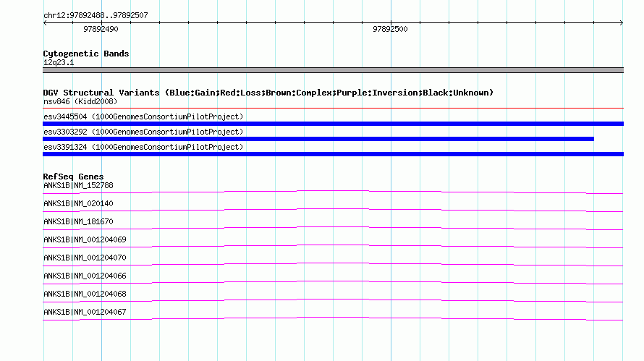
Task: Click the ANKS1B|NM_020140 transcript label
Action: pos(78,203)
